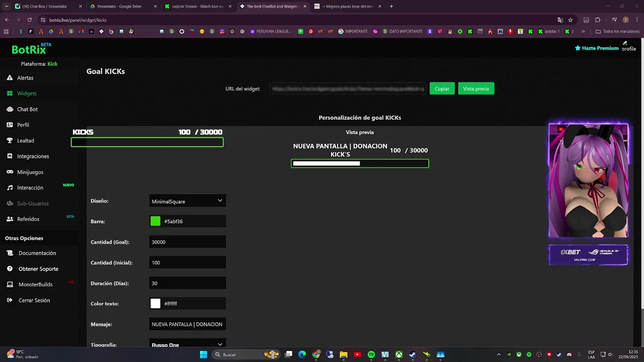Click the blurred widget URL field

click(x=348, y=88)
